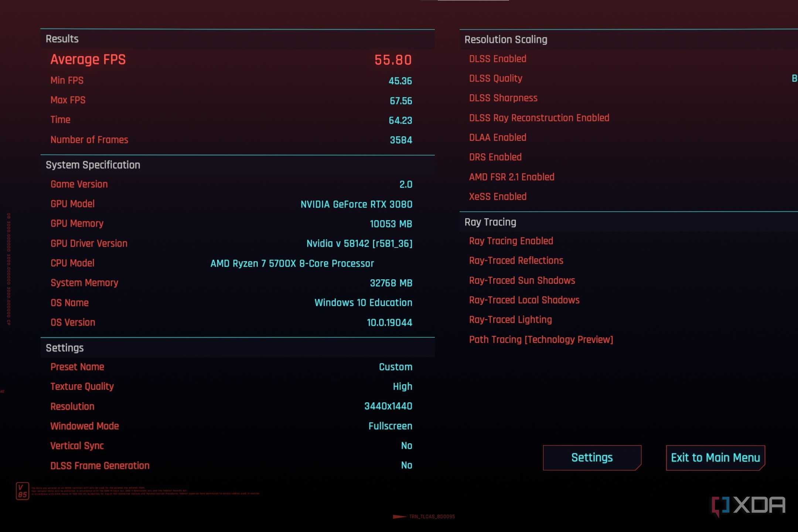Click the Resolution Scaling section header
Screen dimensions: 798x532
coord(629,40)
